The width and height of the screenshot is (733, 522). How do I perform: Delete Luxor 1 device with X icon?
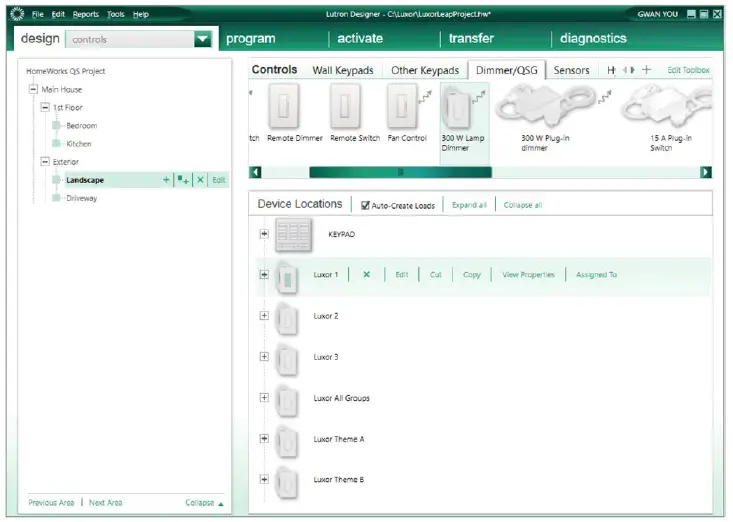pyautogui.click(x=366, y=274)
